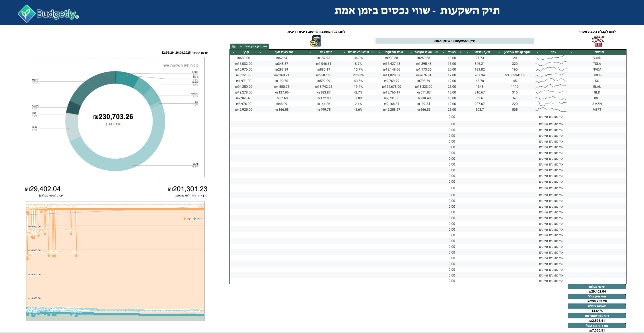Open the שווי_תיק_בזמן_אמת table menu arrow
This screenshot has width=644, height=333.
(241, 46)
